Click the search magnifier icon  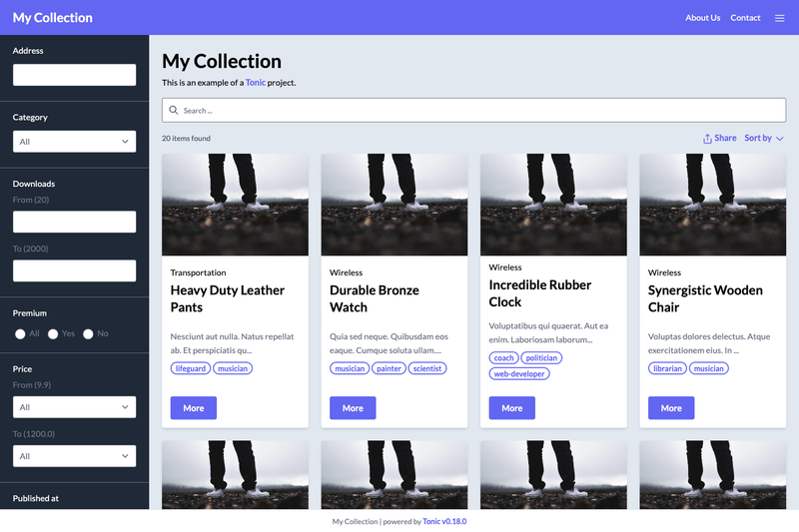[173, 110]
